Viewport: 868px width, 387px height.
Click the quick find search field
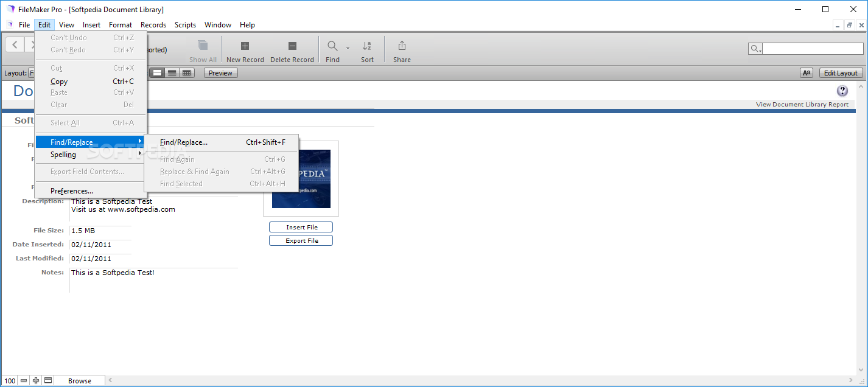coord(813,49)
